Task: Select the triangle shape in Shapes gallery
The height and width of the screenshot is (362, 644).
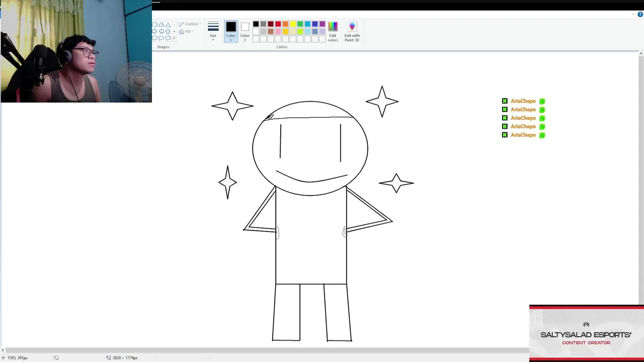Action: pos(168,25)
